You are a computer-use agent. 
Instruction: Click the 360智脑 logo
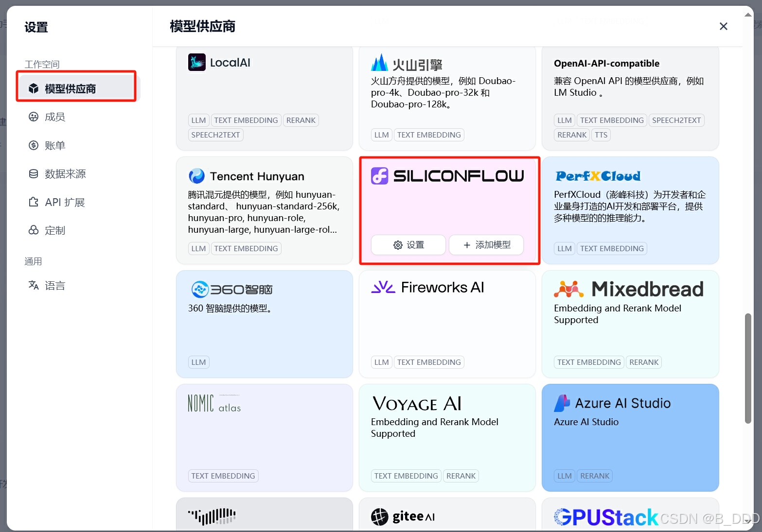[x=231, y=290]
